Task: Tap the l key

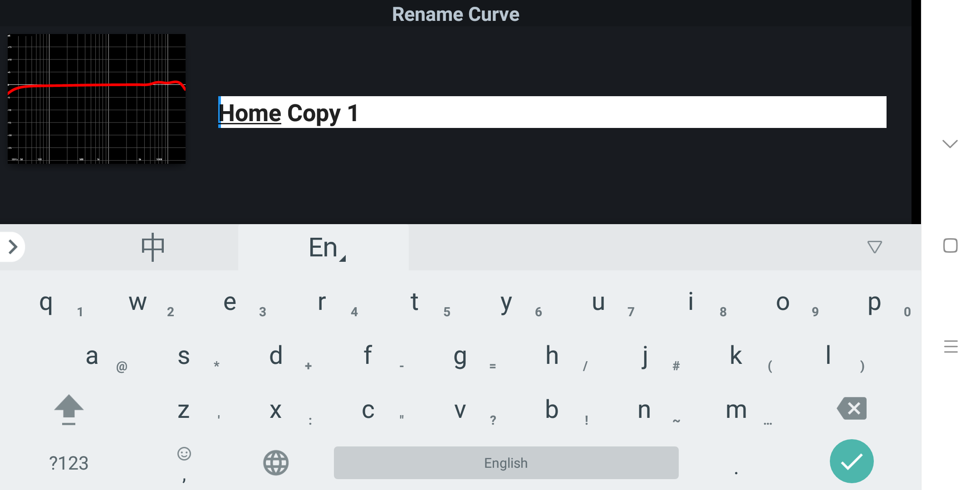Action: pos(828,356)
